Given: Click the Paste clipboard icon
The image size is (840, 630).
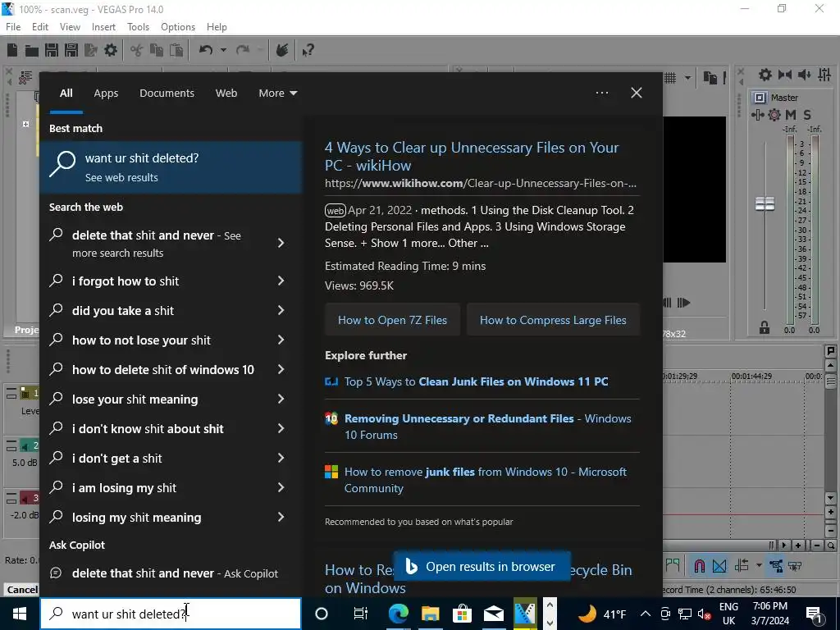Looking at the screenshot, I should 176,50.
